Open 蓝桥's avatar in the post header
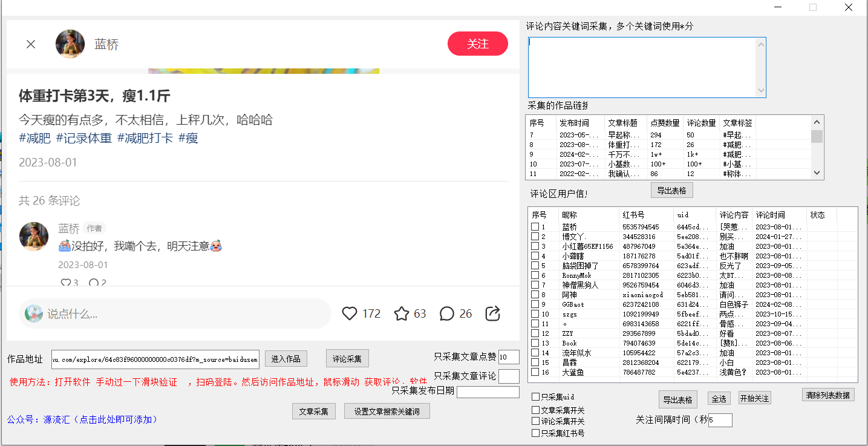Screen dimensions: 868x446 pyautogui.click(x=70, y=44)
